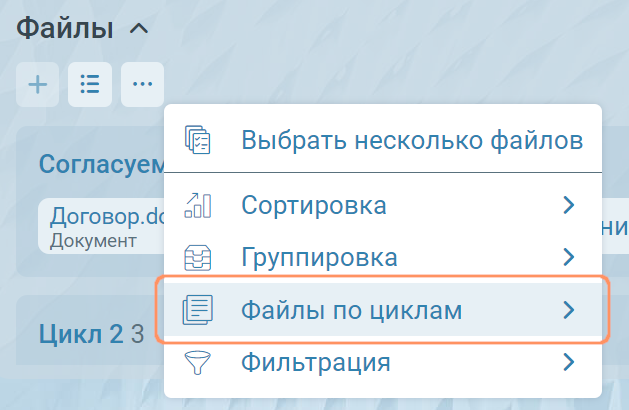The height and width of the screenshot is (410, 629).
Task: Click the sorting bar-chart icon
Action: click(x=198, y=206)
